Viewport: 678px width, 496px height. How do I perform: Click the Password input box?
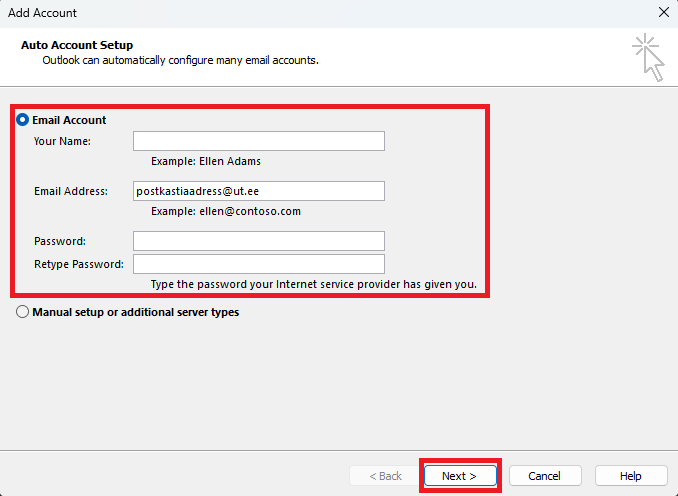[259, 241]
